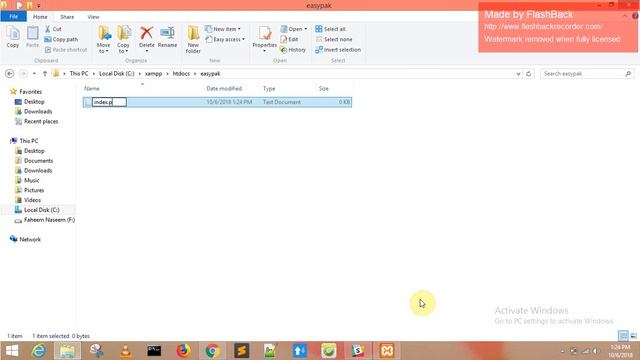Open Internet Explorer from taskbar

39,351
